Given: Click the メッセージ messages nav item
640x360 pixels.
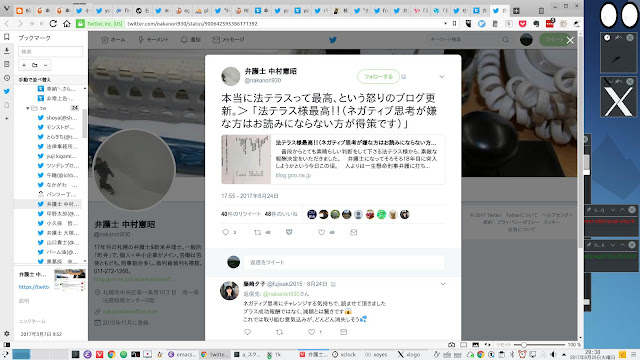Looking at the screenshot, I should (229, 40).
